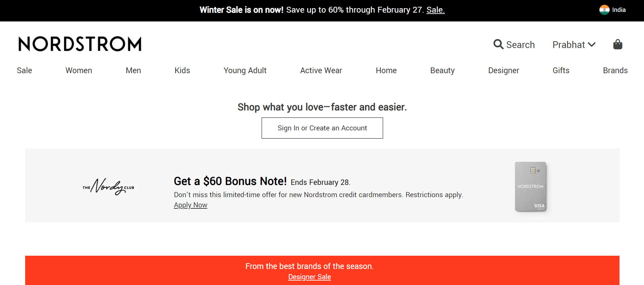
Task: Click the India flag icon
Action: (604, 10)
